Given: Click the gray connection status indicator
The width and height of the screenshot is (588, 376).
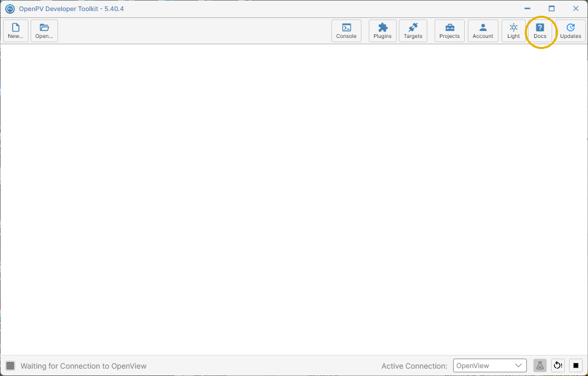Looking at the screenshot, I should 11,365.
